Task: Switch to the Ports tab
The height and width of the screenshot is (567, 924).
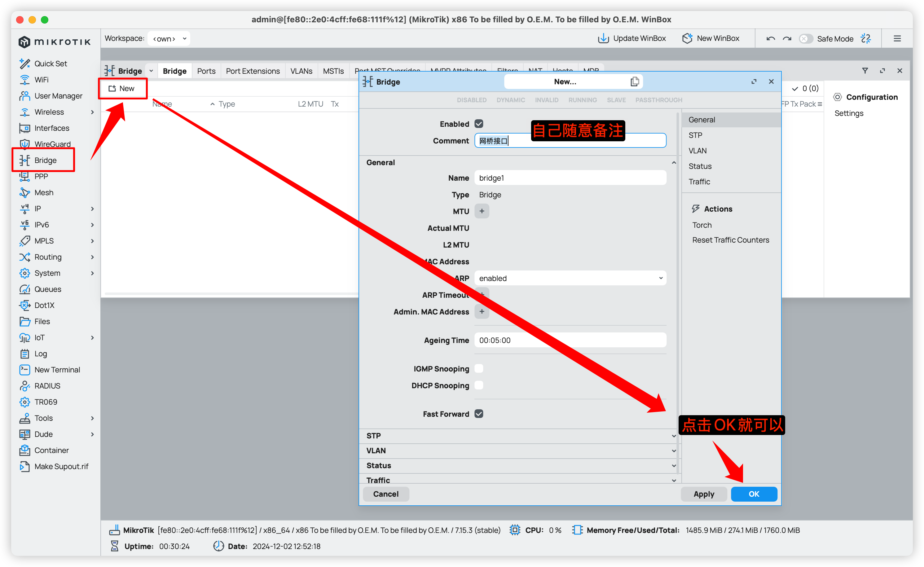Action: 206,71
